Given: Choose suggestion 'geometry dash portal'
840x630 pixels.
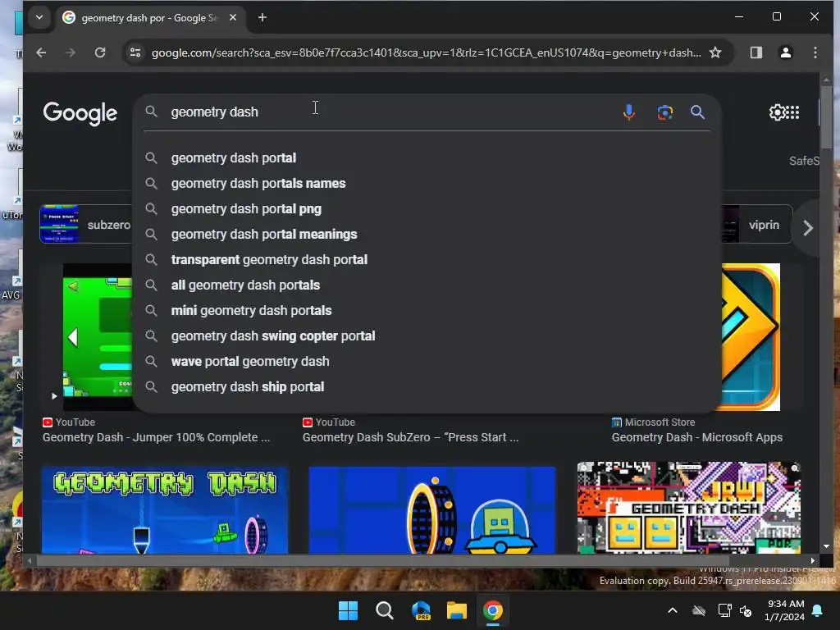Looking at the screenshot, I should click(426, 158).
